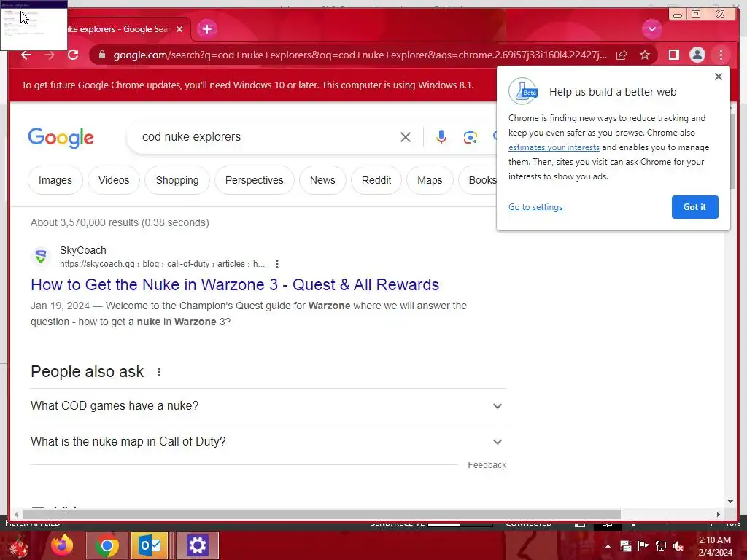
Task: Click the Start button ornament icon
Action: pos(19,545)
